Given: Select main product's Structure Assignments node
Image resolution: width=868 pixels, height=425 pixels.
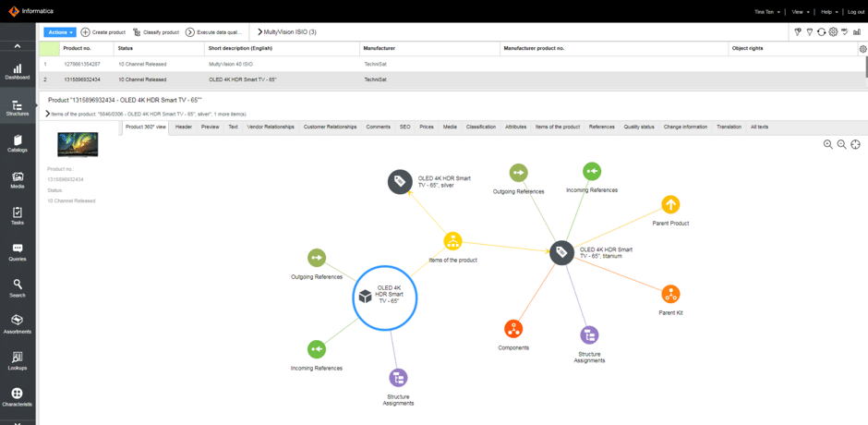Looking at the screenshot, I should pyautogui.click(x=399, y=378).
